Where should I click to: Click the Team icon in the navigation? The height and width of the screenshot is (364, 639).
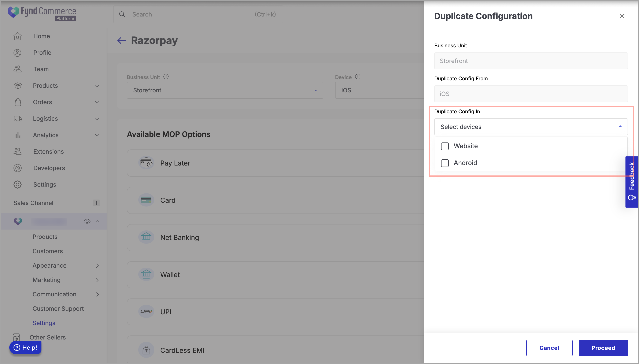[x=18, y=69]
